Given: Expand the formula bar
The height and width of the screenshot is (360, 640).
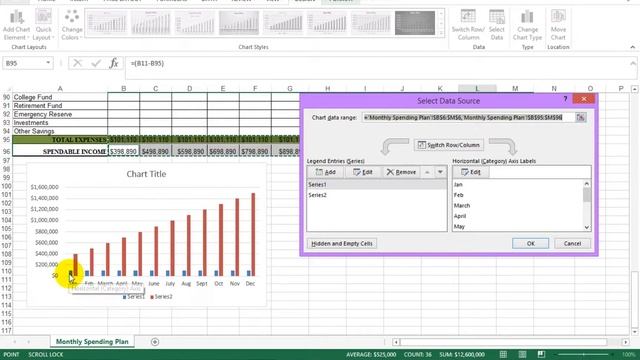Looking at the screenshot, I should 633,63.
